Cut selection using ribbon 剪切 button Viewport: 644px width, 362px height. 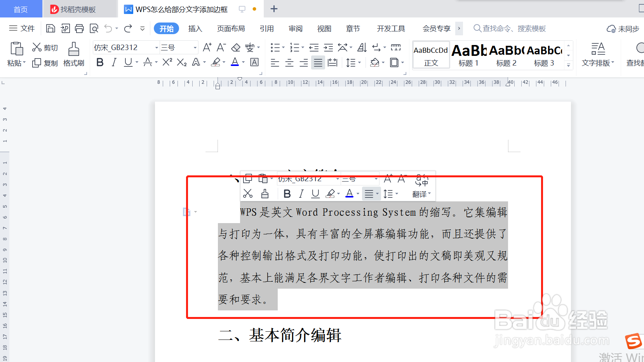pos(45,47)
